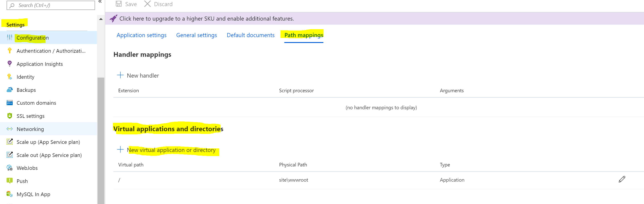This screenshot has width=644, height=204.
Task: Click the SSL settings shield icon
Action: pyautogui.click(x=10, y=116)
